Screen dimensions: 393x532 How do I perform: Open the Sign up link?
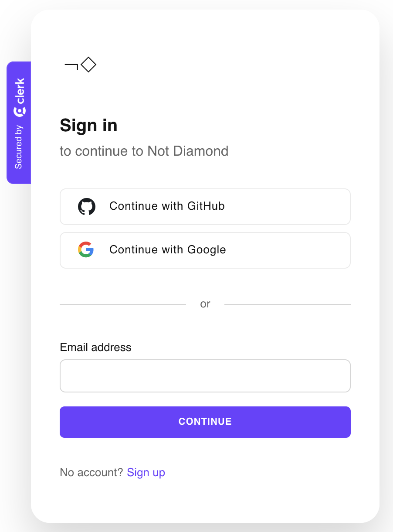(146, 472)
